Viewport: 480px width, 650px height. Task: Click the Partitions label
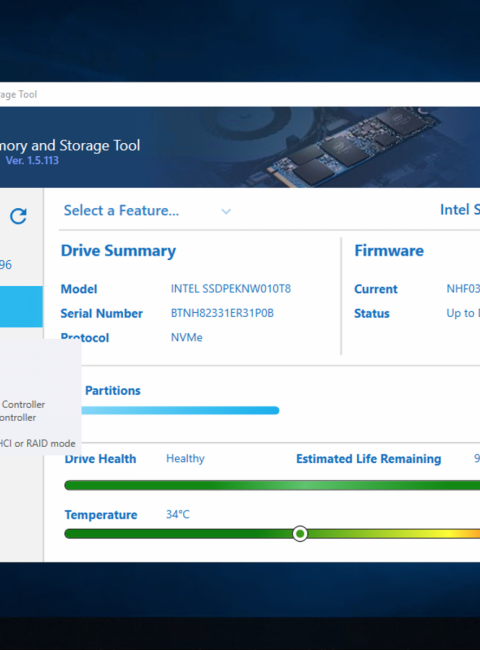point(113,390)
